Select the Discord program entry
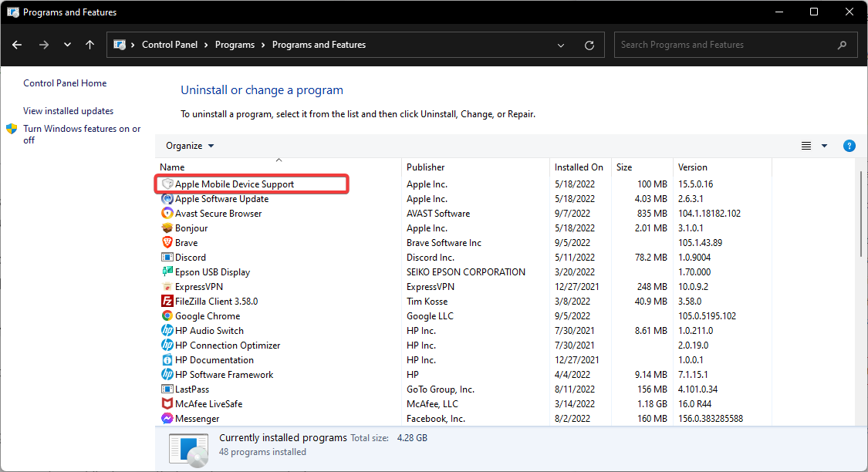The height and width of the screenshot is (472, 868). tap(191, 258)
